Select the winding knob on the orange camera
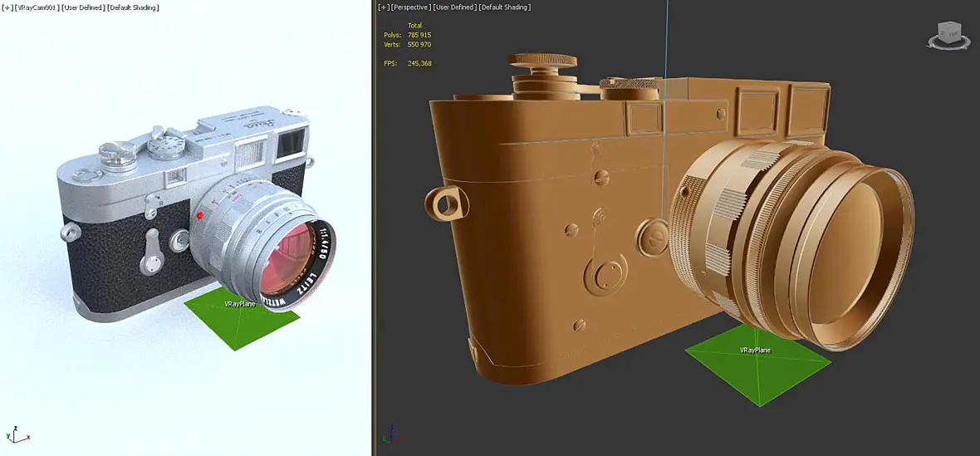The width and height of the screenshot is (980, 456). [x=541, y=61]
